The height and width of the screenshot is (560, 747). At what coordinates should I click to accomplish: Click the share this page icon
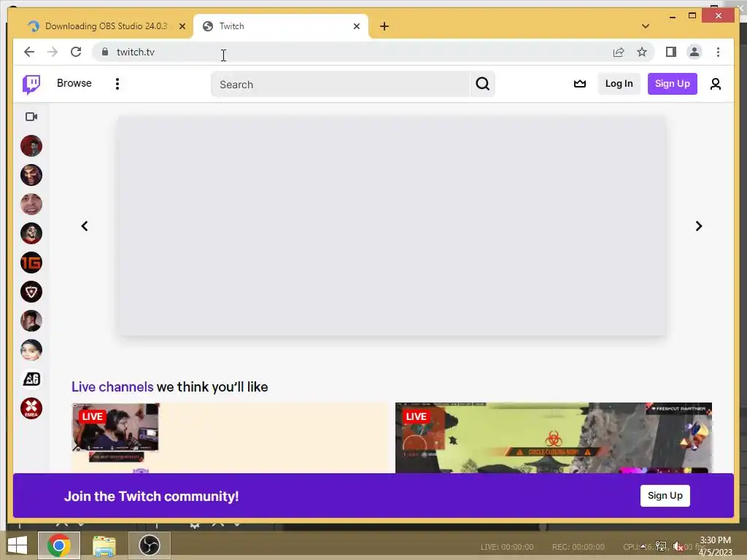[619, 52]
